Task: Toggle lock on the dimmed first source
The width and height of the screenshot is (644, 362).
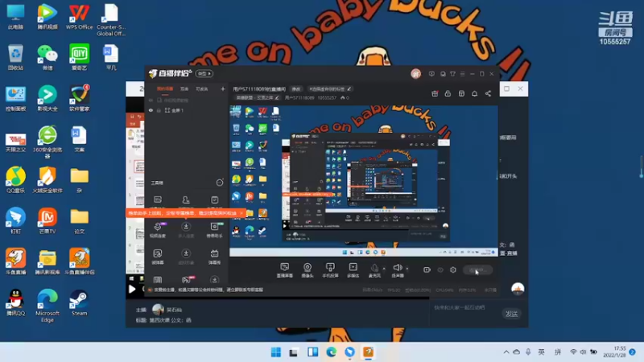Action: [159, 100]
